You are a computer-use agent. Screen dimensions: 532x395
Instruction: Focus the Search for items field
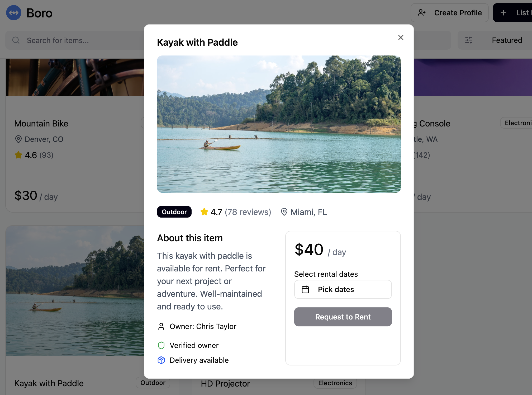(x=79, y=40)
